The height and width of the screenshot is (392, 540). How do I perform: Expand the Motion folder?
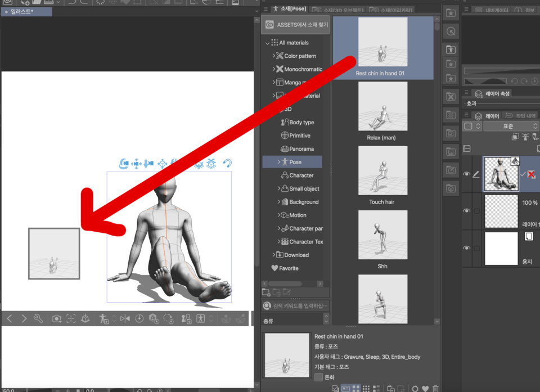(x=279, y=215)
